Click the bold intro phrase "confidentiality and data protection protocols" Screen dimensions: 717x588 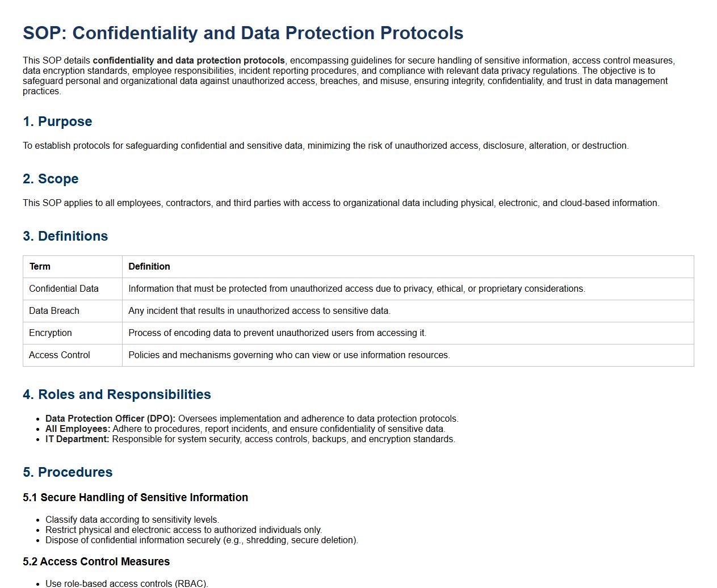point(188,61)
